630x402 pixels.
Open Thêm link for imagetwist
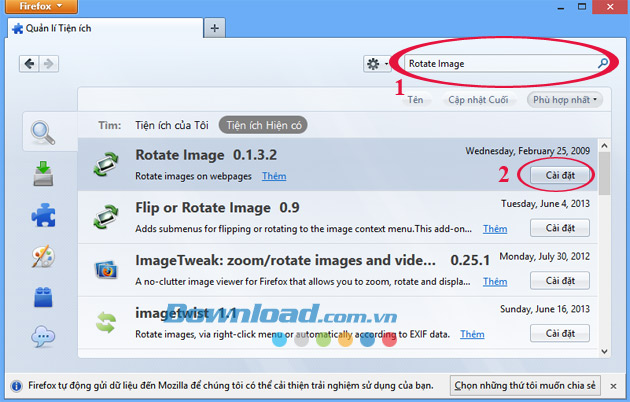472,334
